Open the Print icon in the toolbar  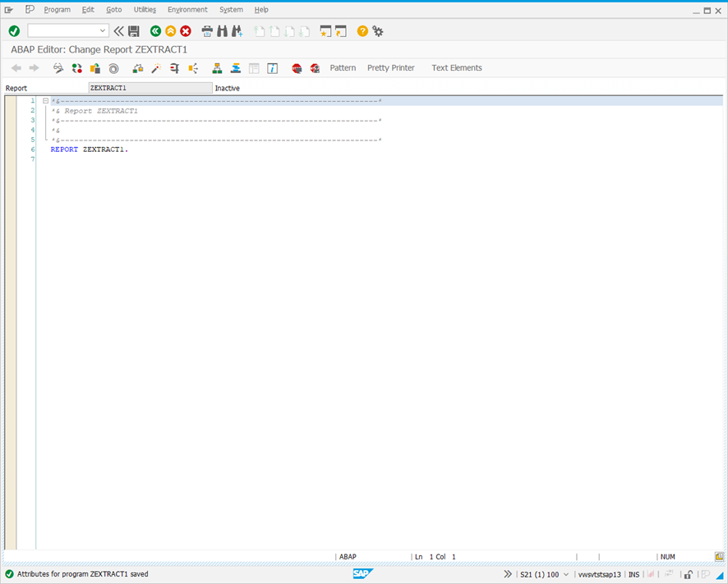point(205,30)
